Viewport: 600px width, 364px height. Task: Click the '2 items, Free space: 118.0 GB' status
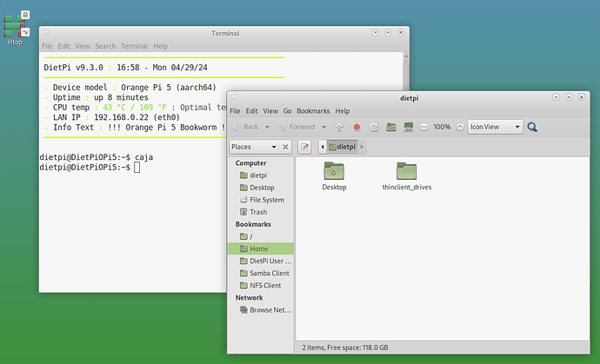(345, 347)
